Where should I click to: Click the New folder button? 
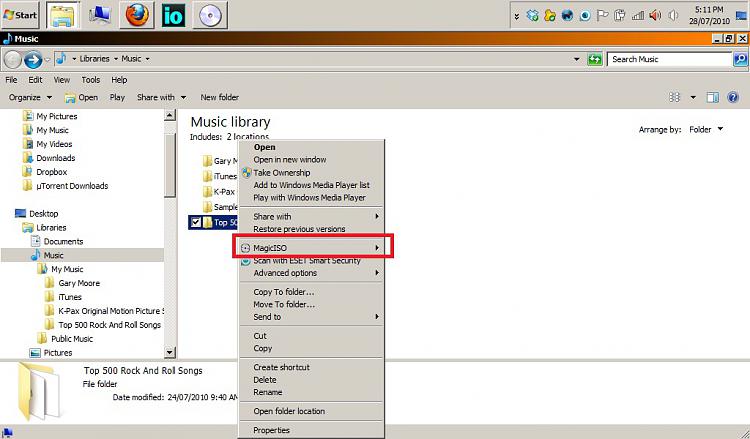click(220, 98)
